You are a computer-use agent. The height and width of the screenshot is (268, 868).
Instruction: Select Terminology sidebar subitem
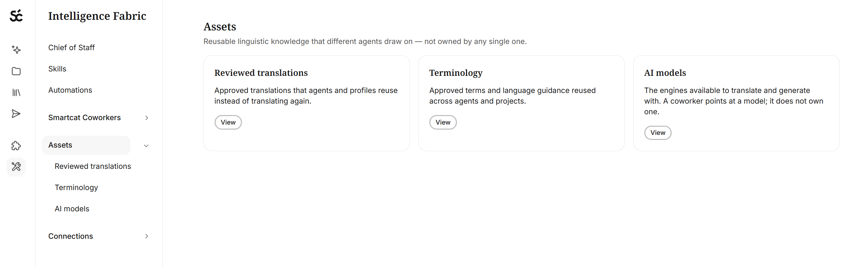coord(76,188)
